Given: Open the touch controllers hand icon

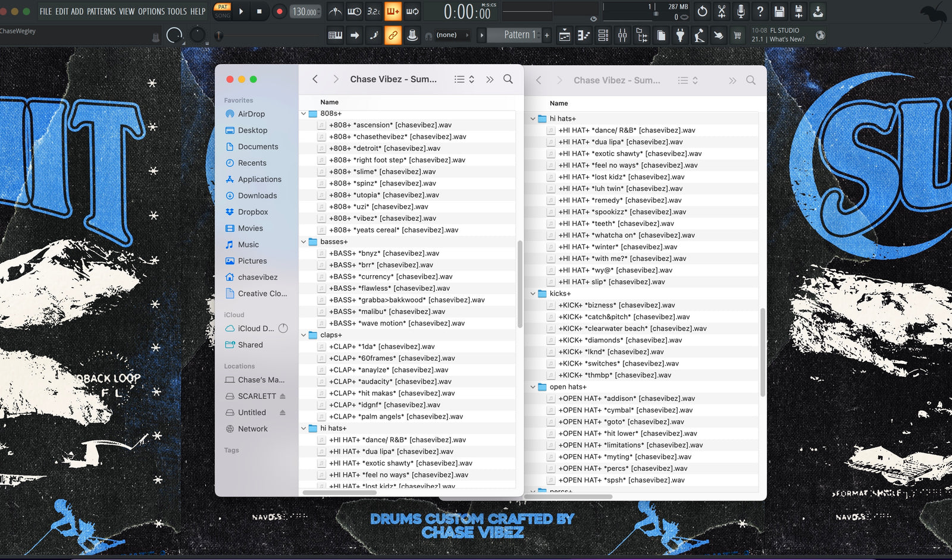Looking at the screenshot, I should pyautogui.click(x=718, y=36).
